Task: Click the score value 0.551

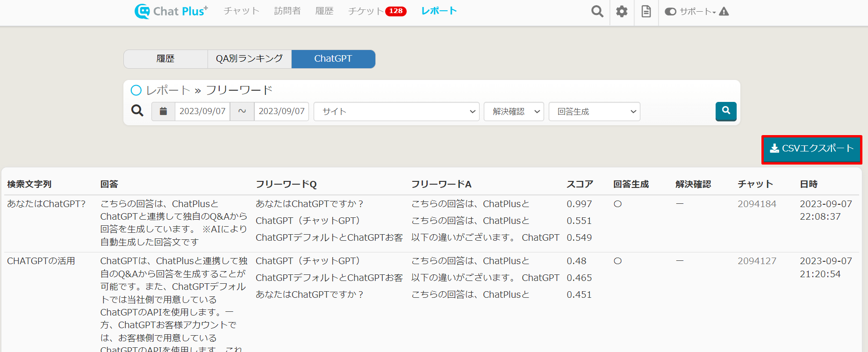Action: click(x=579, y=221)
